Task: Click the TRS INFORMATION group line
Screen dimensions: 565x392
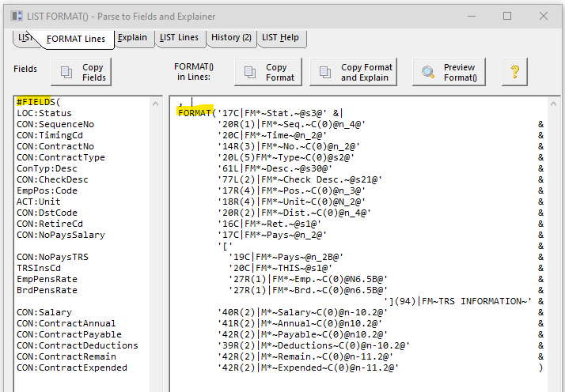Action: [x=457, y=301]
